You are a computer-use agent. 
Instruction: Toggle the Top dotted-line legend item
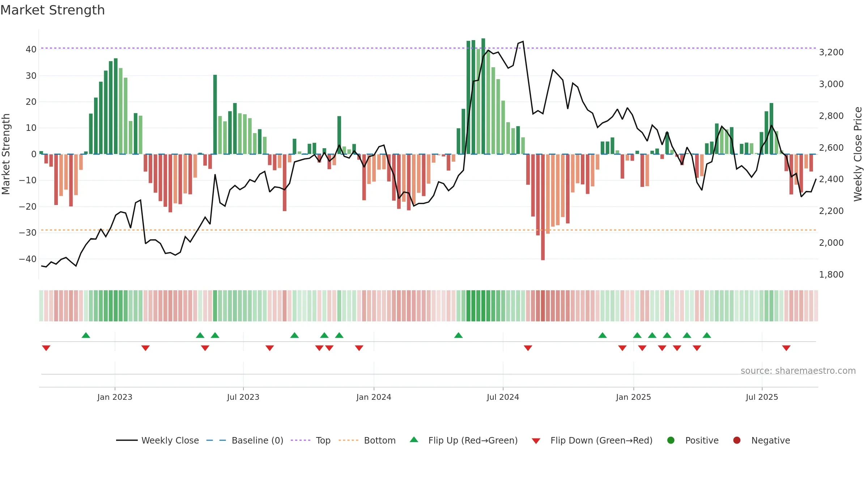[311, 440]
